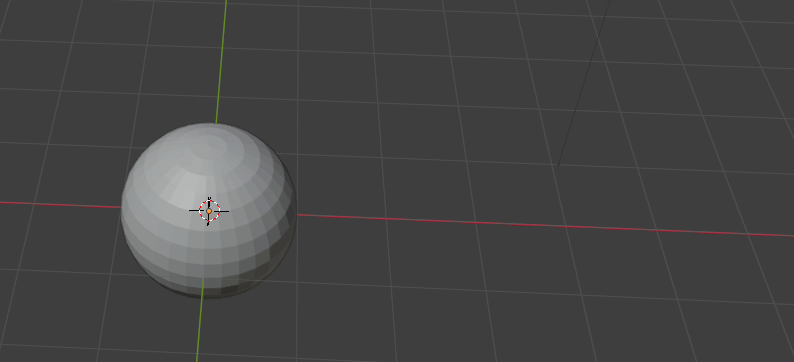Click the red X axis line right of the sphere
Image resolution: width=794 pixels, height=362 pixels.
[x=544, y=225]
